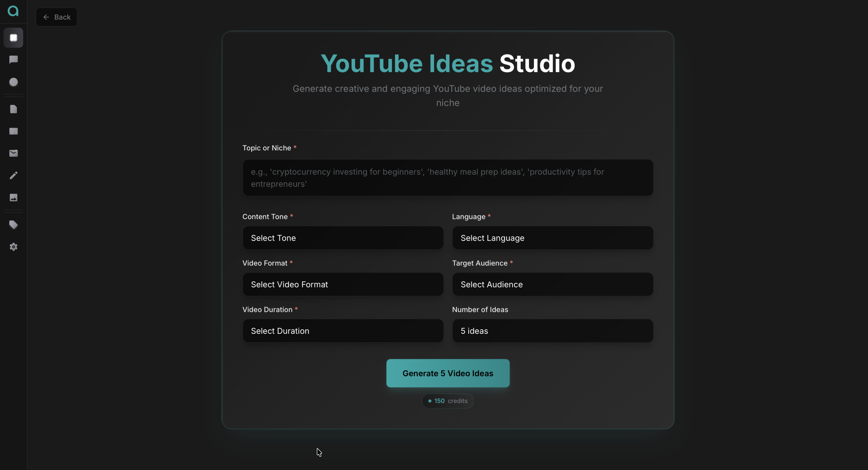
Task: Open the Select Language dropdown
Action: click(x=552, y=238)
